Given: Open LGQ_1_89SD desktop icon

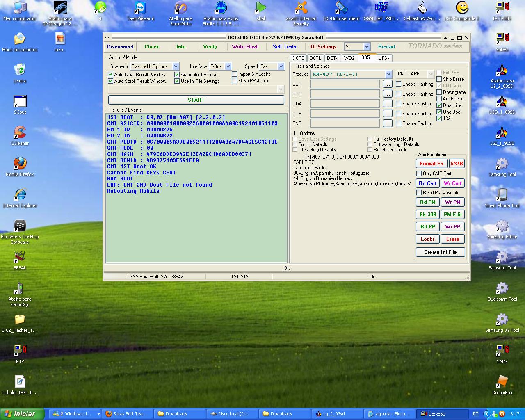Looking at the screenshot, I should (x=502, y=105).
